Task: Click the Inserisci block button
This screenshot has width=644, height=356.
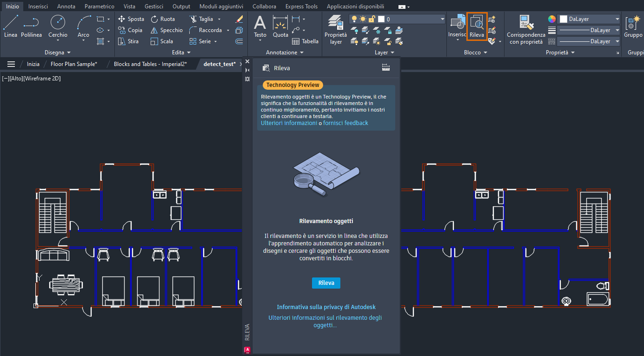Action: pyautogui.click(x=457, y=26)
